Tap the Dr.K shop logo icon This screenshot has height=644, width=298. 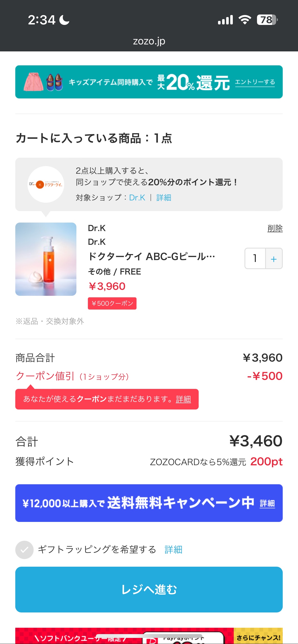(x=46, y=184)
